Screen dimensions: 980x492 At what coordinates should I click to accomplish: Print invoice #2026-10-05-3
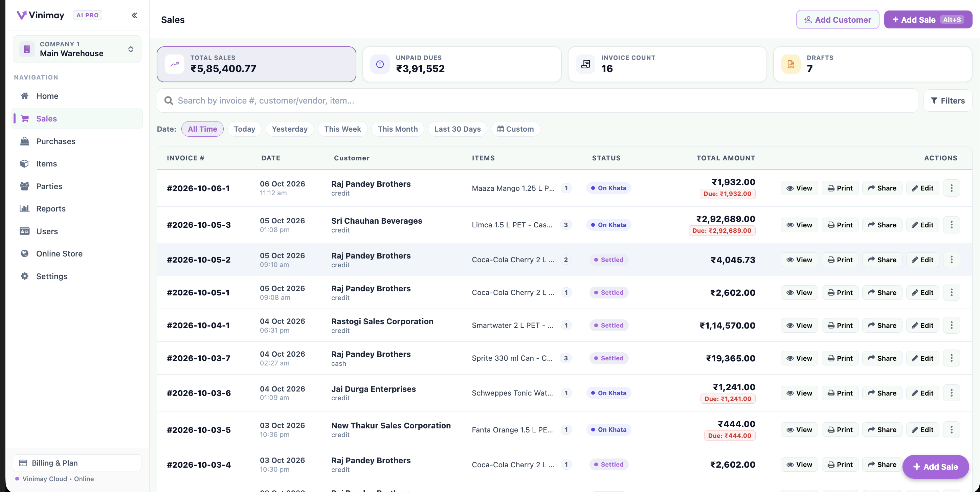coord(840,225)
